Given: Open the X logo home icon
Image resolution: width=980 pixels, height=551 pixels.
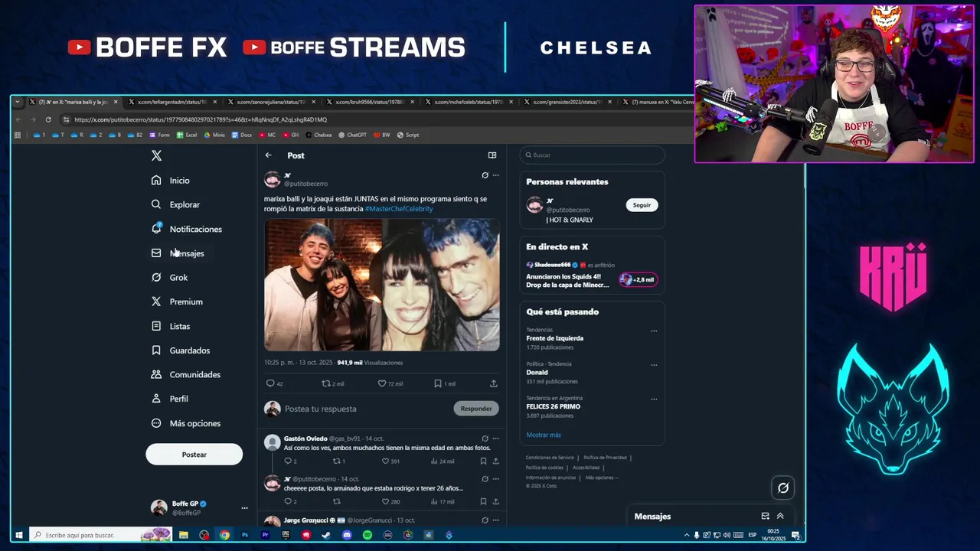Looking at the screenshot, I should 156,155.
